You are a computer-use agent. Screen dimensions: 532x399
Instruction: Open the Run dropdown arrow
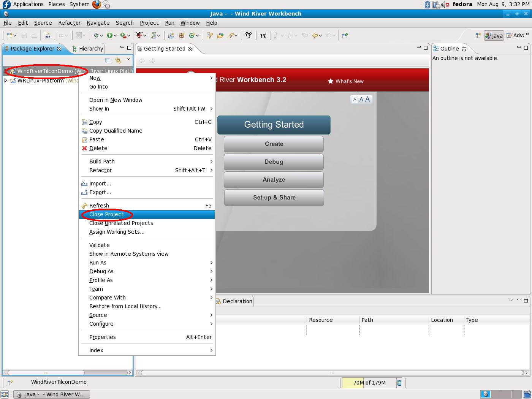[115, 36]
